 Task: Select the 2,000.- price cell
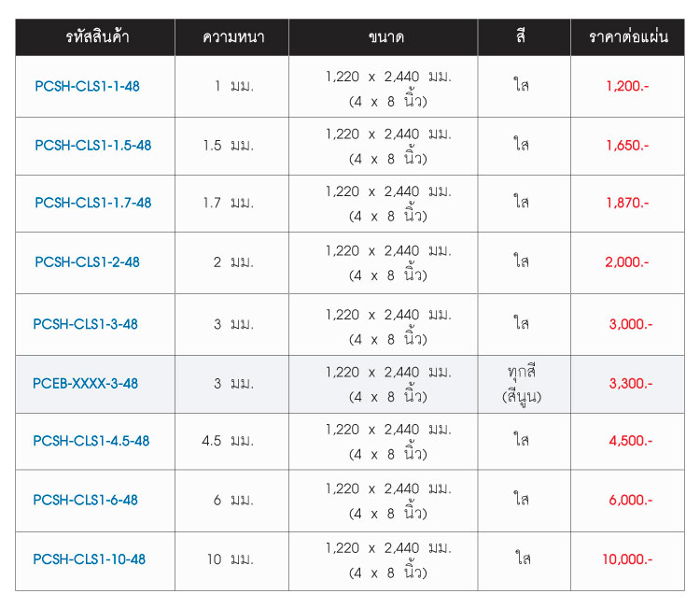coord(628,262)
